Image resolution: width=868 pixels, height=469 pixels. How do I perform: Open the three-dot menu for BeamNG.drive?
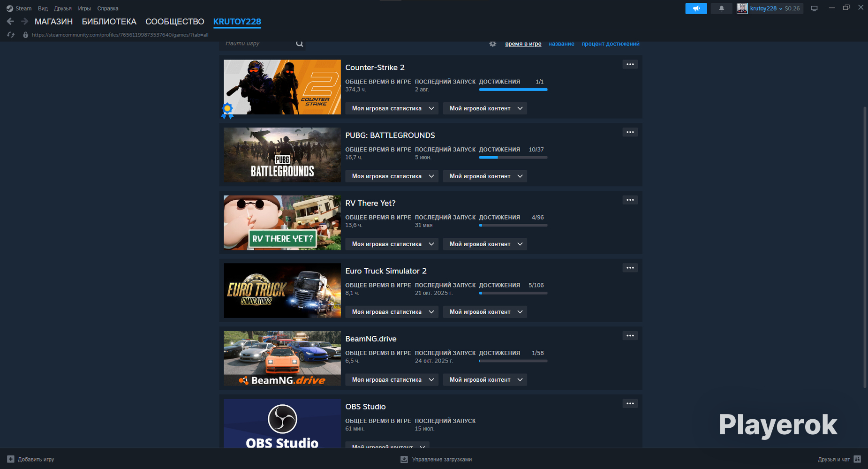point(630,336)
